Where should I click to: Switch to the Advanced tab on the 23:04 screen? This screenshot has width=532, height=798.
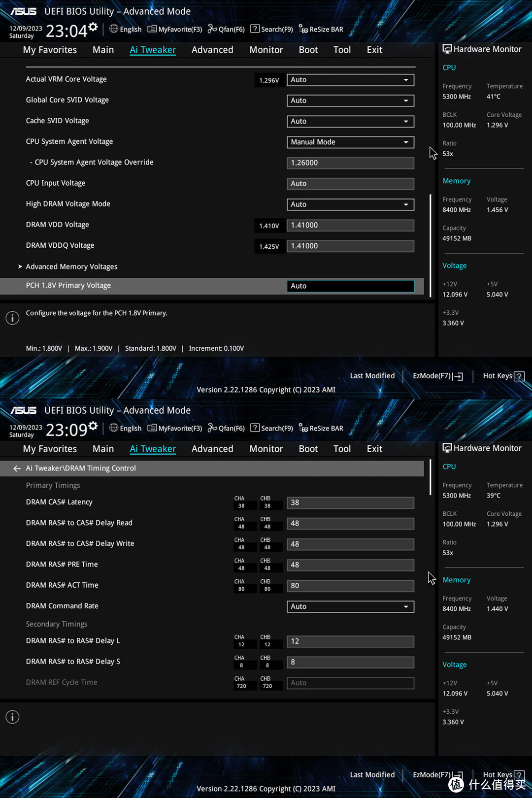[212, 50]
